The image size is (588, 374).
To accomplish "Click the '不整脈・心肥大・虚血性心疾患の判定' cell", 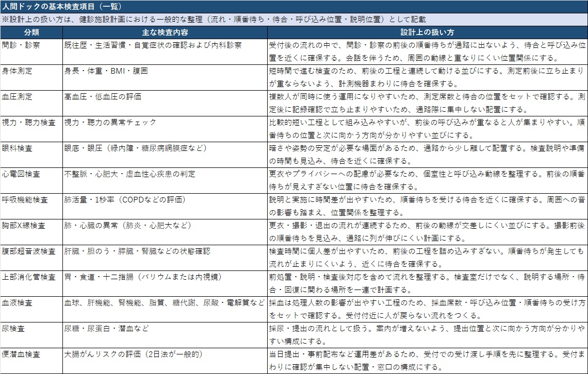I will (129, 174).
